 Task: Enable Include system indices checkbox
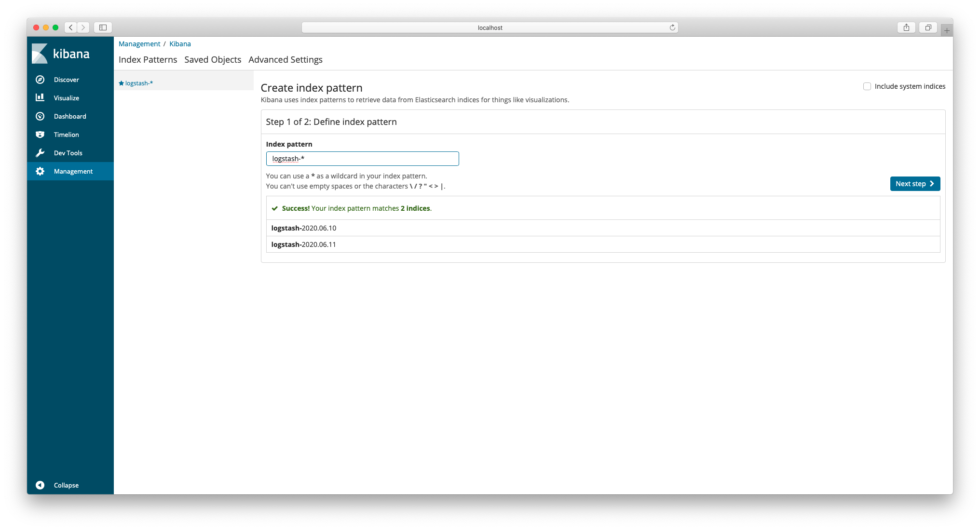coord(867,86)
